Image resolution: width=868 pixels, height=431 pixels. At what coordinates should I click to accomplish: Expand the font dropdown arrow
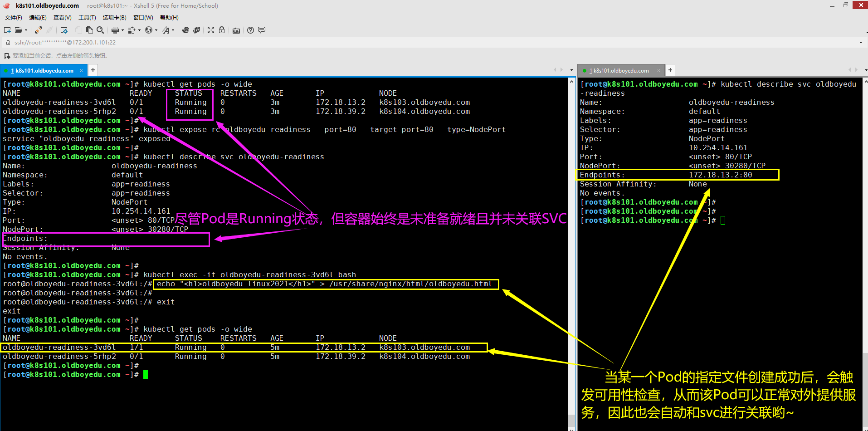tap(173, 30)
